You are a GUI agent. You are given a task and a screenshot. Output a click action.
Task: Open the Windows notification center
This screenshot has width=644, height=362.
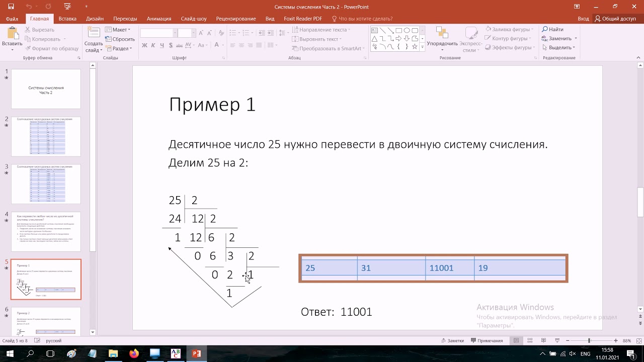[633, 353]
